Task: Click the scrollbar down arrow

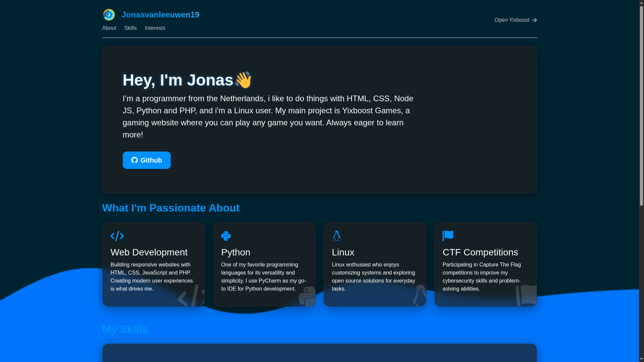Action: click(x=641, y=359)
